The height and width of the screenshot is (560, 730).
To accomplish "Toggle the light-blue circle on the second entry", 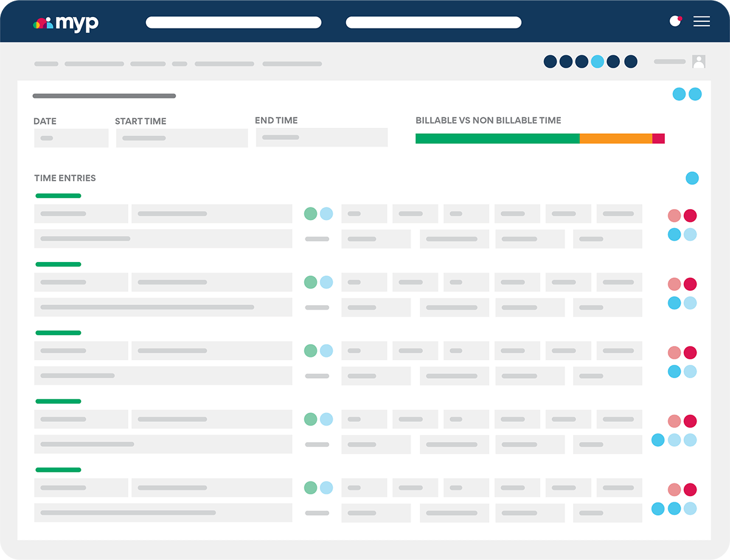I will click(326, 282).
